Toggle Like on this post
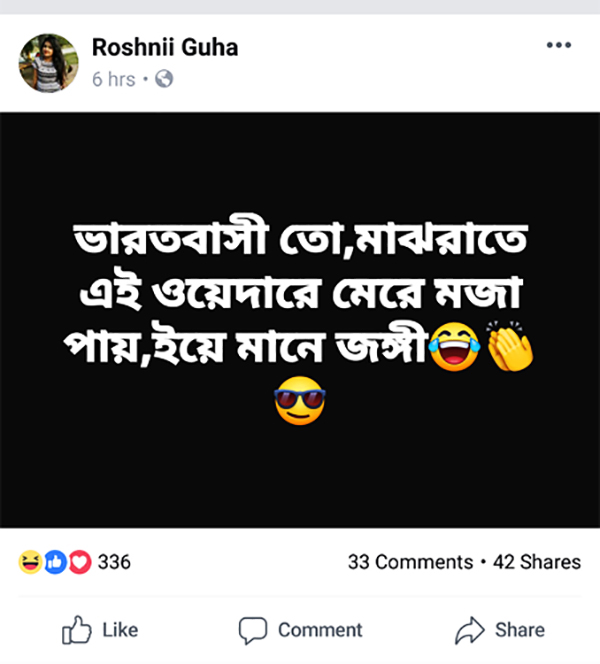Viewport: 600px width, 664px height. pos(101,630)
